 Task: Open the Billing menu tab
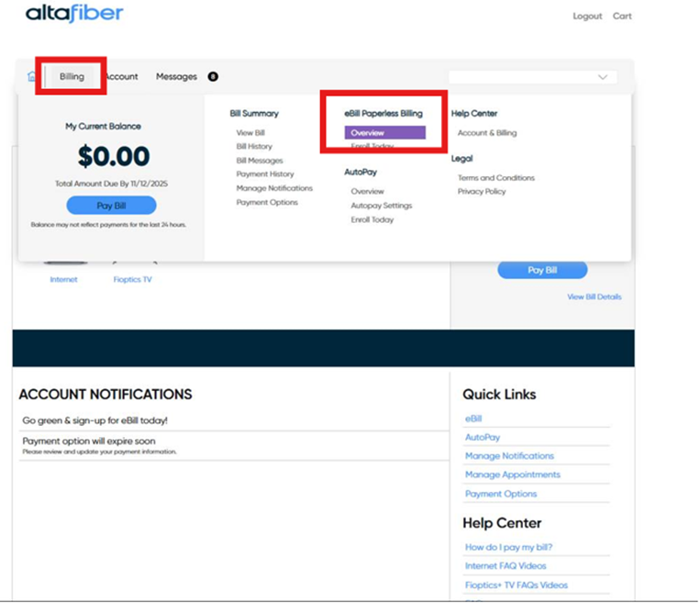click(x=72, y=77)
